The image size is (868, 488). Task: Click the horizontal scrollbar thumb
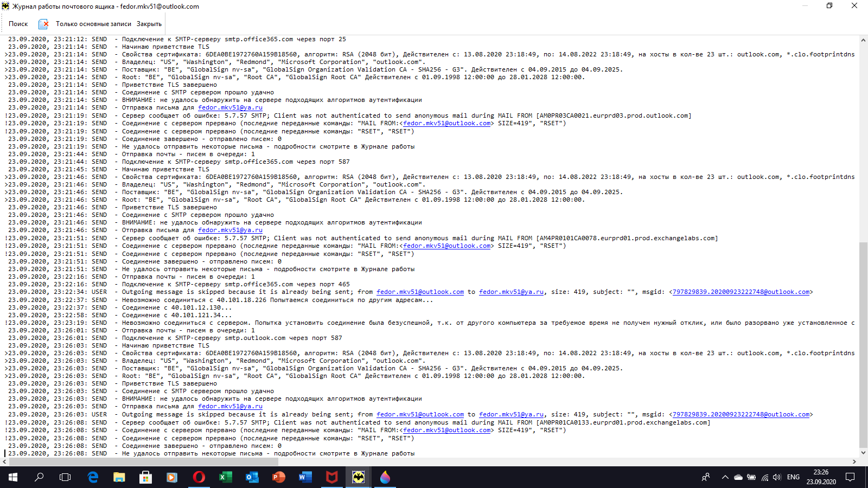point(144,462)
